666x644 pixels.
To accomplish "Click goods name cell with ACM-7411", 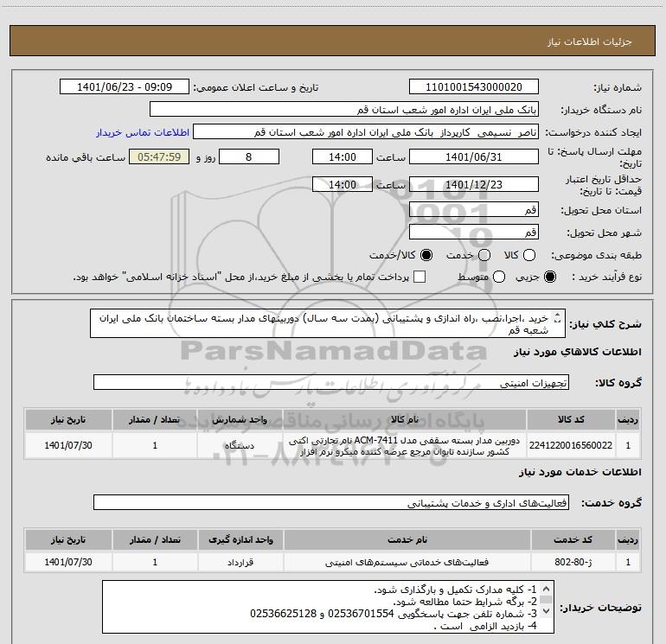I will click(x=405, y=445).
